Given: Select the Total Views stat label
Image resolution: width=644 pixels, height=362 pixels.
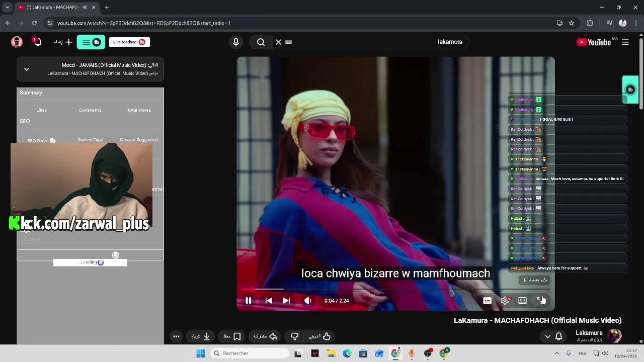Looking at the screenshot, I should [139, 110].
